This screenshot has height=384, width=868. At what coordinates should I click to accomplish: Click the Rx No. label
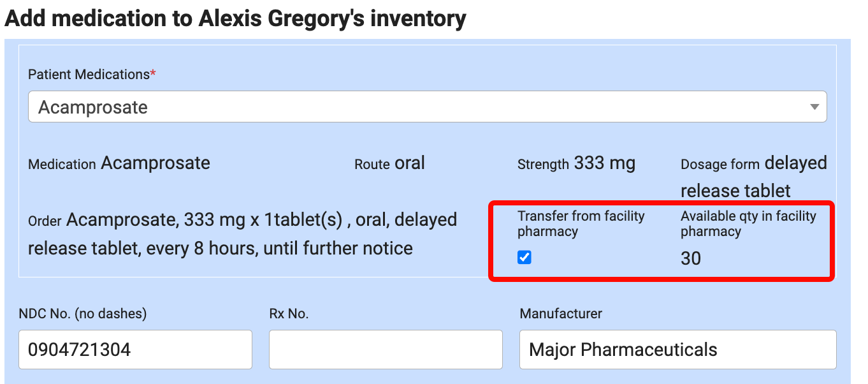289,314
